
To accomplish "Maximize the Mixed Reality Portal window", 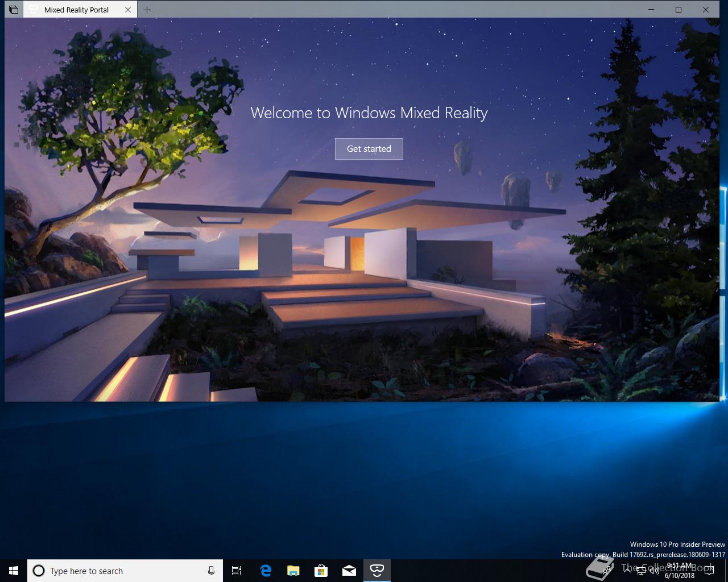I will click(x=679, y=10).
